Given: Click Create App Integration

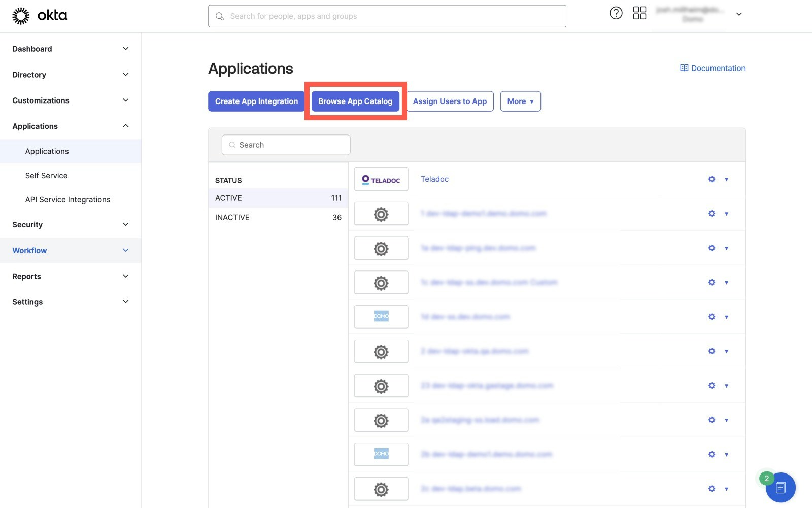Looking at the screenshot, I should click(x=256, y=101).
